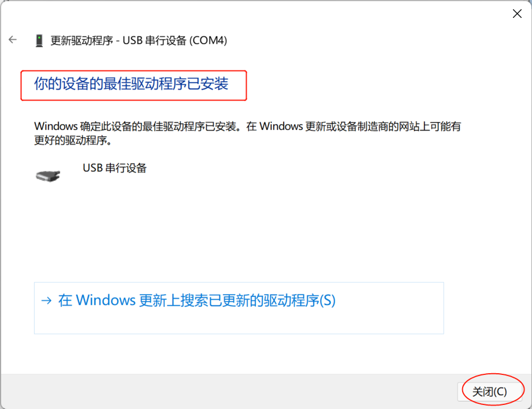The image size is (532, 409).
Task: Click the text 更好的驱动程序。
Action: pos(73,140)
